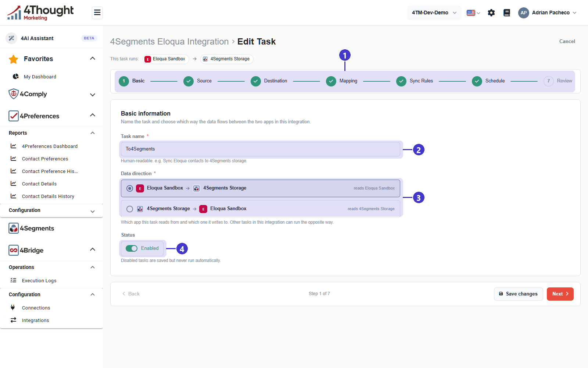Collapse the Reports group
588x368 pixels.
[x=93, y=133]
